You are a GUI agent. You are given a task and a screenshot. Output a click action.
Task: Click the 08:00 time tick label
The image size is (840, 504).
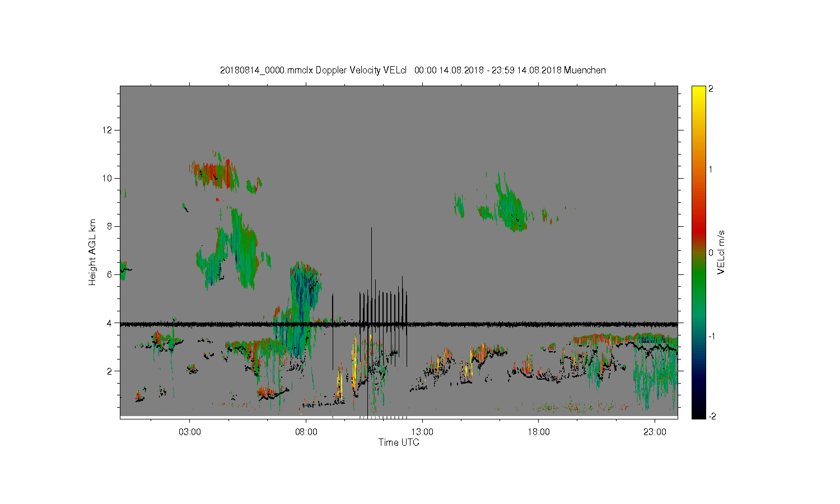point(306,432)
